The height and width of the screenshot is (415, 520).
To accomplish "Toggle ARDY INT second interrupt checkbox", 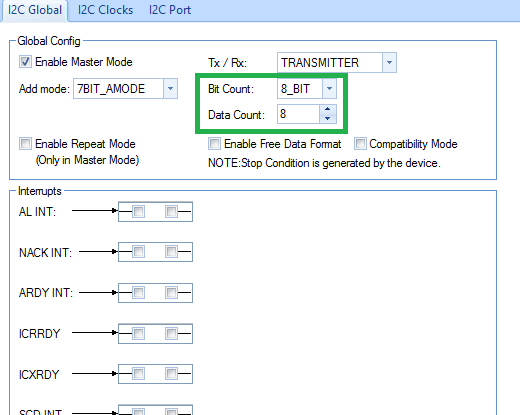I will [x=171, y=293].
